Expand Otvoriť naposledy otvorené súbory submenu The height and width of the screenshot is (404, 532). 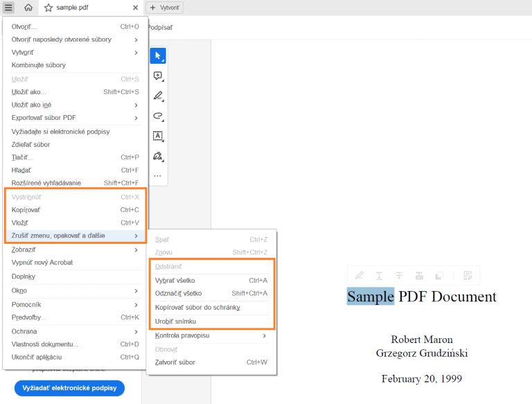pos(75,39)
